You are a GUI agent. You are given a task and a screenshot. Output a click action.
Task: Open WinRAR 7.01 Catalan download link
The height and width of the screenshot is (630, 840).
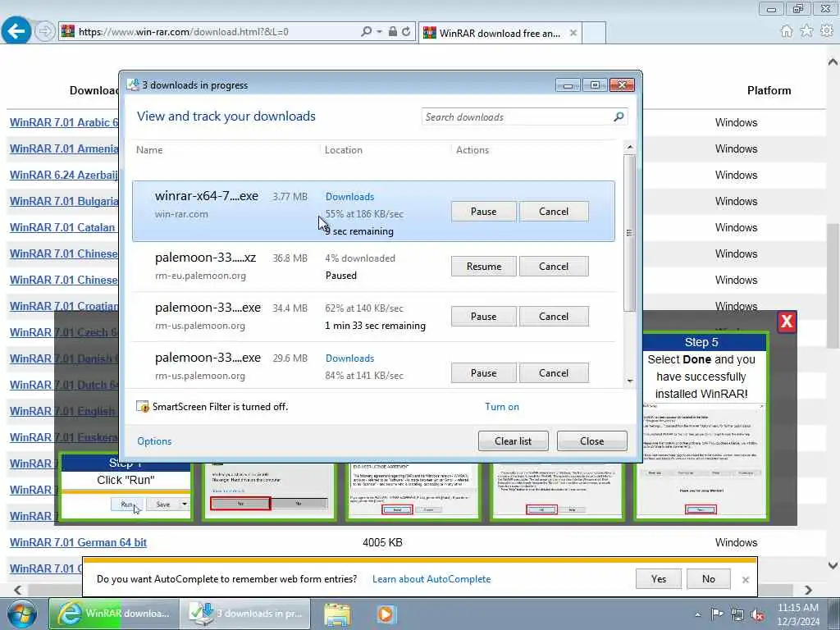(x=62, y=227)
